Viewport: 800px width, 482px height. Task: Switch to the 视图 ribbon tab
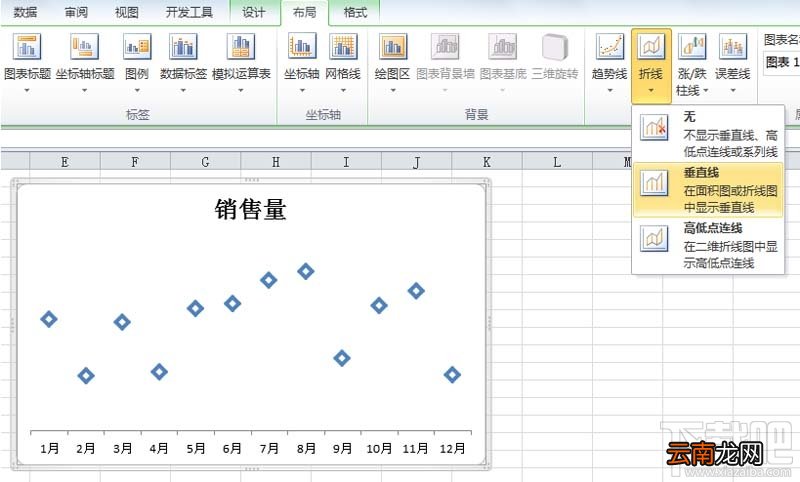coord(127,12)
